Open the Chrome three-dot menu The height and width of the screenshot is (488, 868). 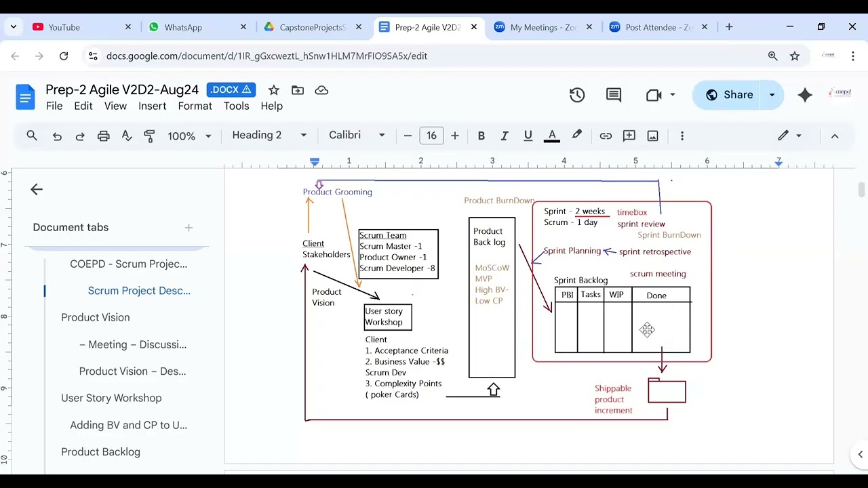tap(853, 56)
